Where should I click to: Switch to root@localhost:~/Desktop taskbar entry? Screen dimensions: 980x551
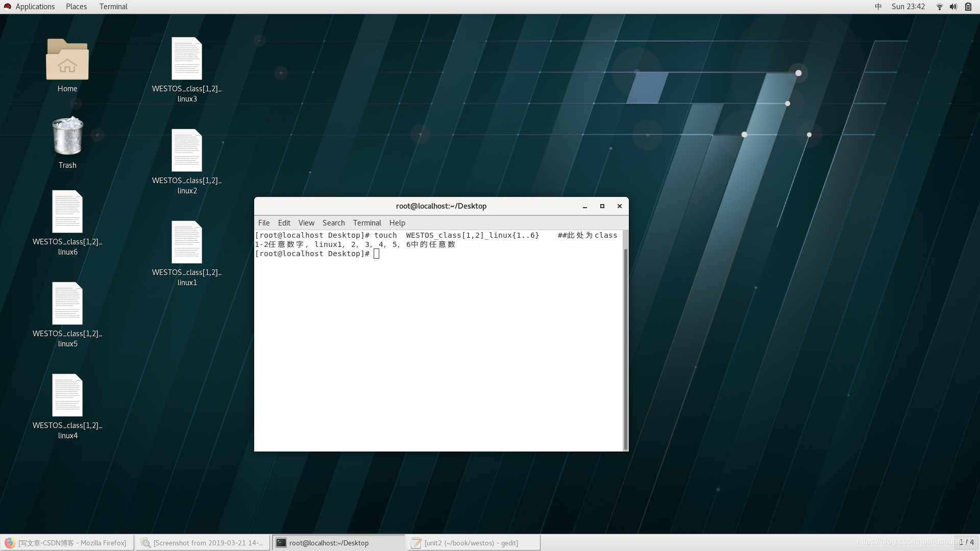[338, 543]
